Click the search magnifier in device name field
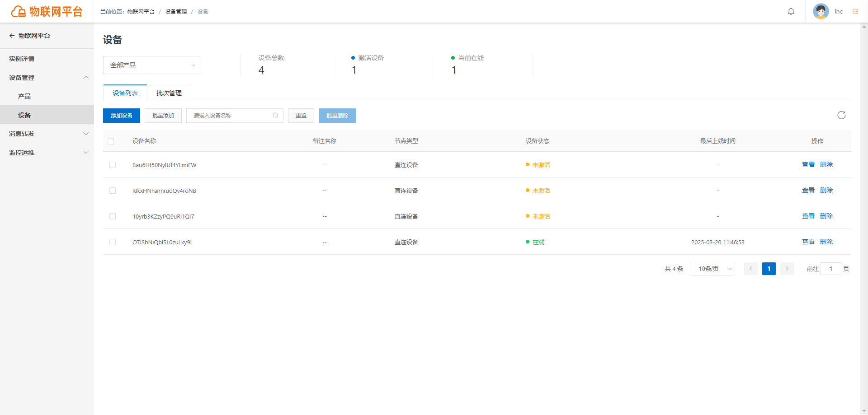 coord(275,115)
